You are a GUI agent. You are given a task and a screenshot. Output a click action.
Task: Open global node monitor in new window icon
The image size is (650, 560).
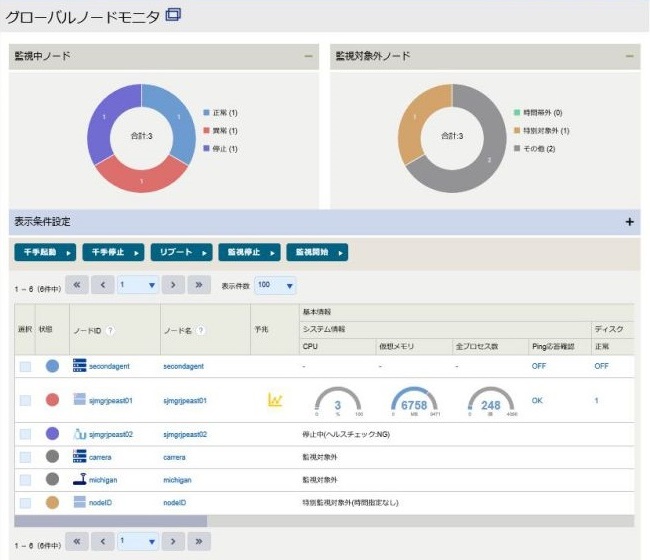pos(173,15)
